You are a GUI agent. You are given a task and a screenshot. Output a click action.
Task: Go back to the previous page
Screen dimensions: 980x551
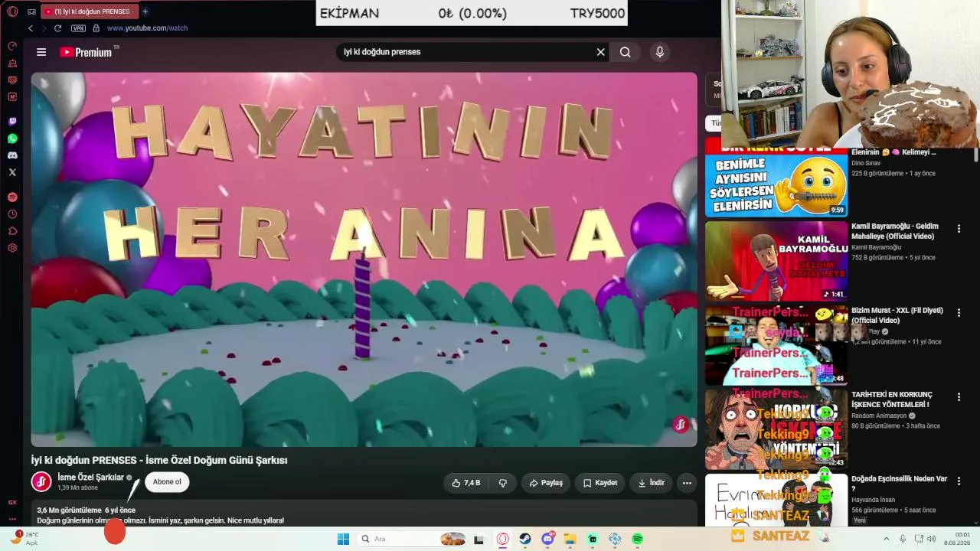31,28
